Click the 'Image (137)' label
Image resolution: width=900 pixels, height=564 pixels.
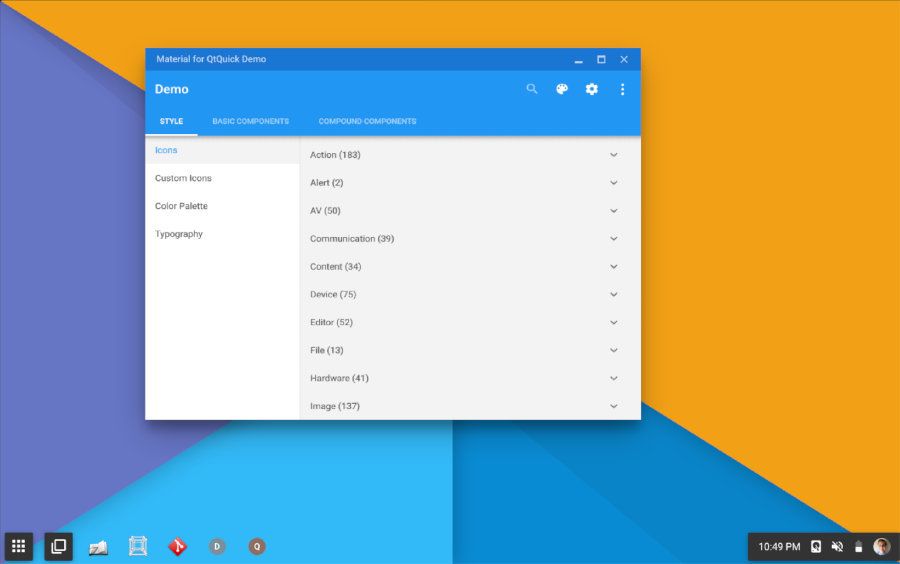click(335, 406)
